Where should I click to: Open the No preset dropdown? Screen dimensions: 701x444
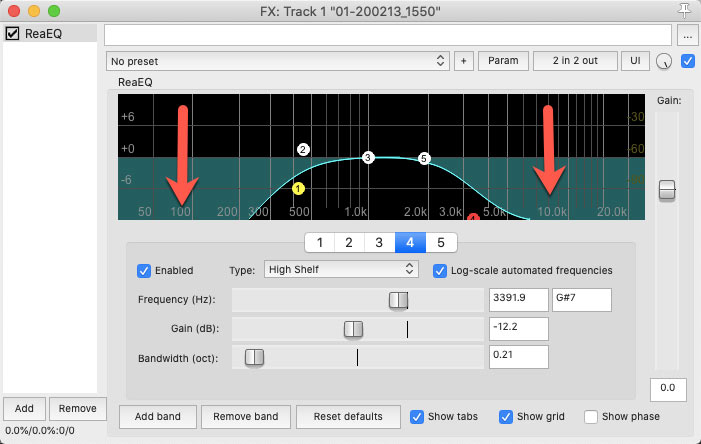tap(277, 61)
